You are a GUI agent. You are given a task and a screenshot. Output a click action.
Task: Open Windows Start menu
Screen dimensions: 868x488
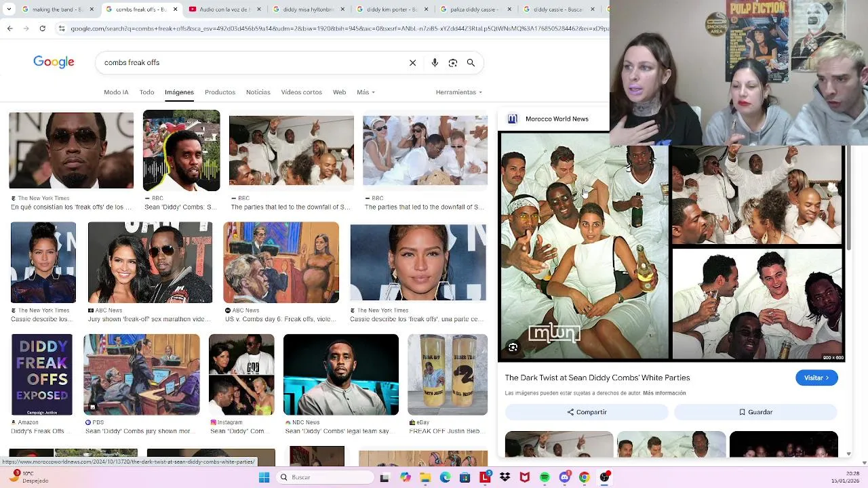click(264, 477)
